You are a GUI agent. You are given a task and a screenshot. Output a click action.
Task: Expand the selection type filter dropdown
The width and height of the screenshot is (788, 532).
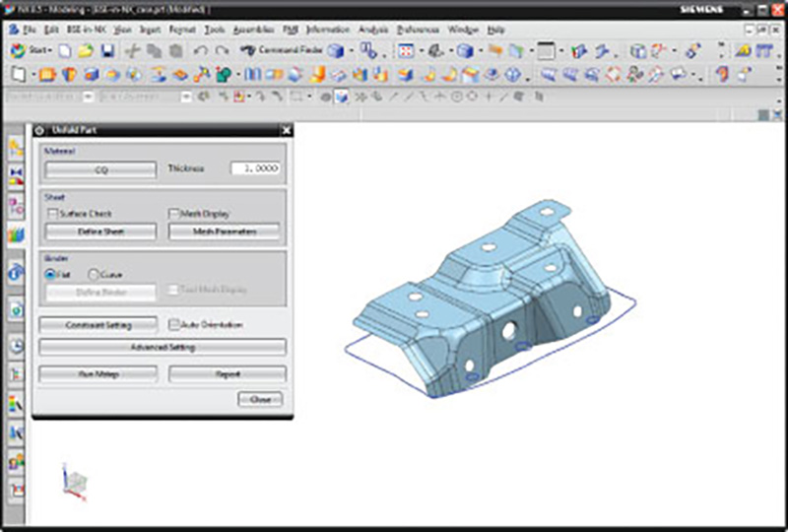click(x=89, y=97)
